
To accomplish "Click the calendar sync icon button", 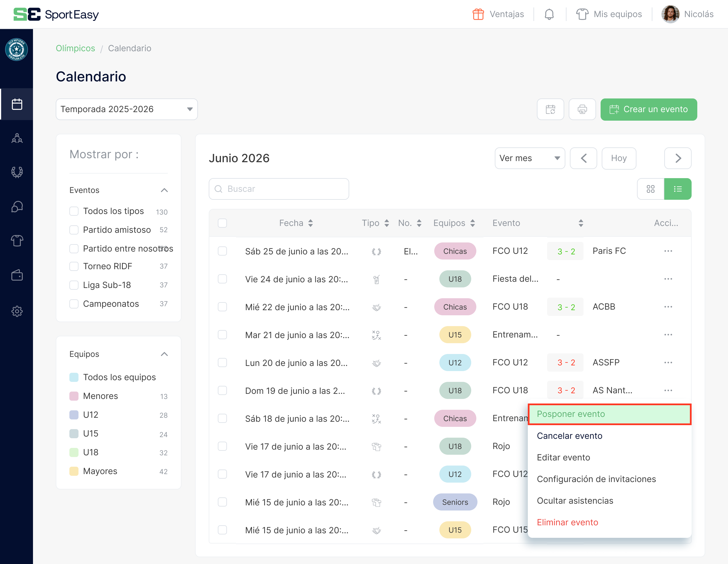I will 550,109.
